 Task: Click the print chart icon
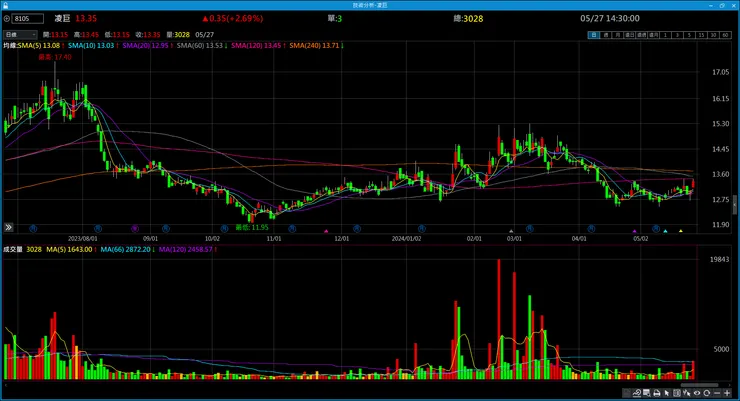pos(656,393)
